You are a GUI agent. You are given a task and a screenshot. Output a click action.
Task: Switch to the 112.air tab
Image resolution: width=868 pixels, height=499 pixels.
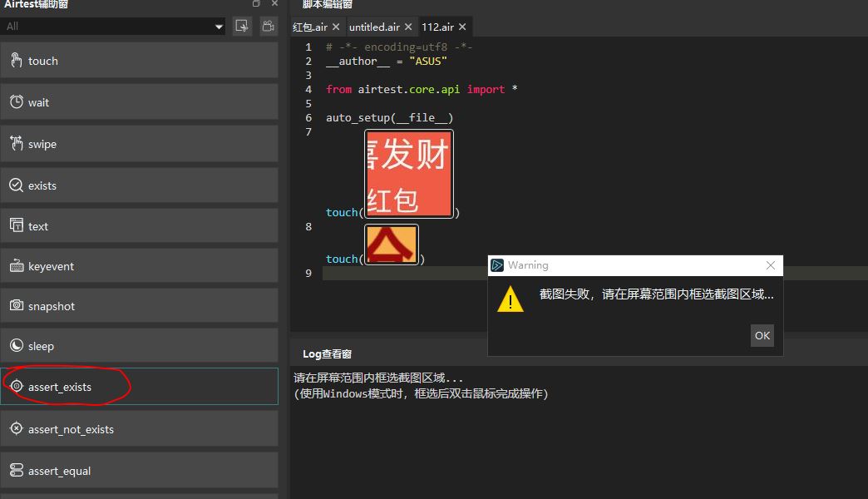coord(437,27)
